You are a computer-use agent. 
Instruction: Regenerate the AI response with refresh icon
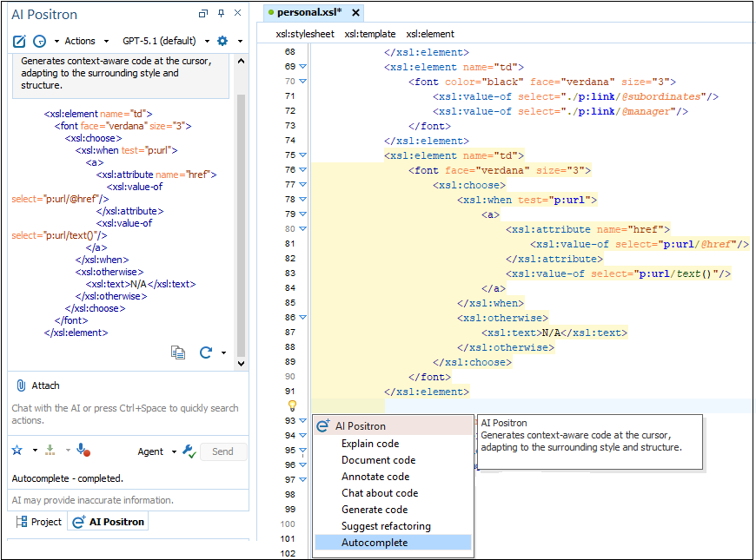click(x=205, y=352)
